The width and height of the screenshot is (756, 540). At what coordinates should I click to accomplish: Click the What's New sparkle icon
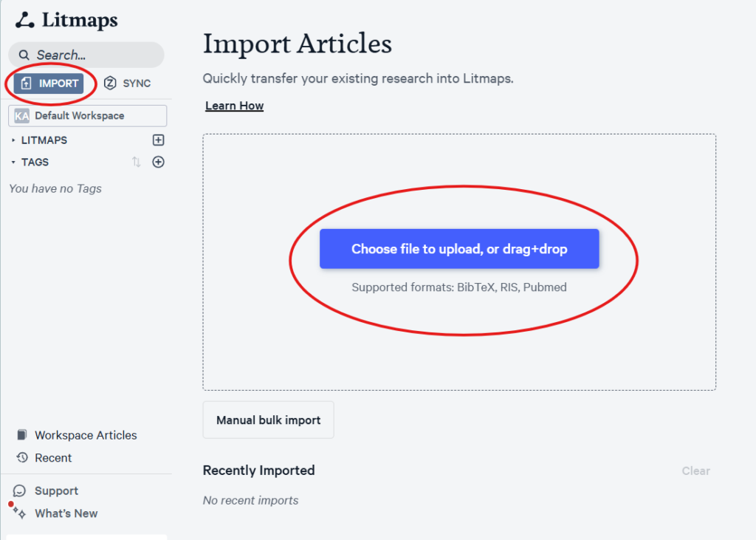19,513
